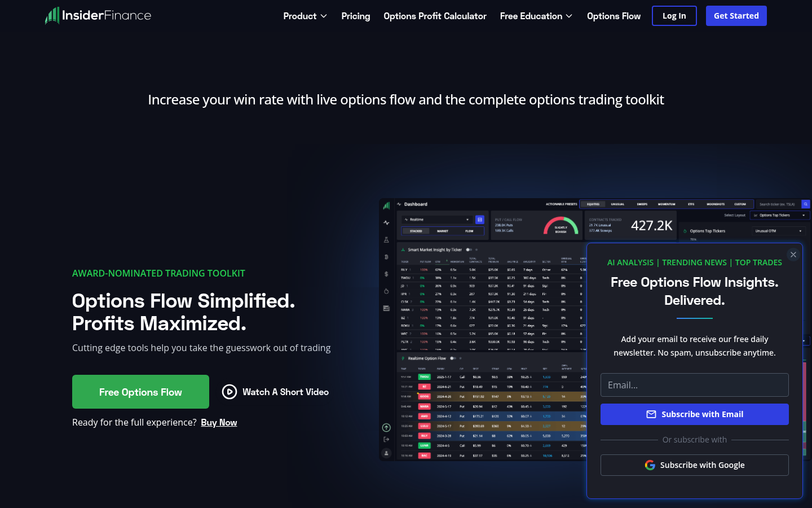Choose the EQUITIES preset tab
This screenshot has height=508, width=812.
(593, 204)
